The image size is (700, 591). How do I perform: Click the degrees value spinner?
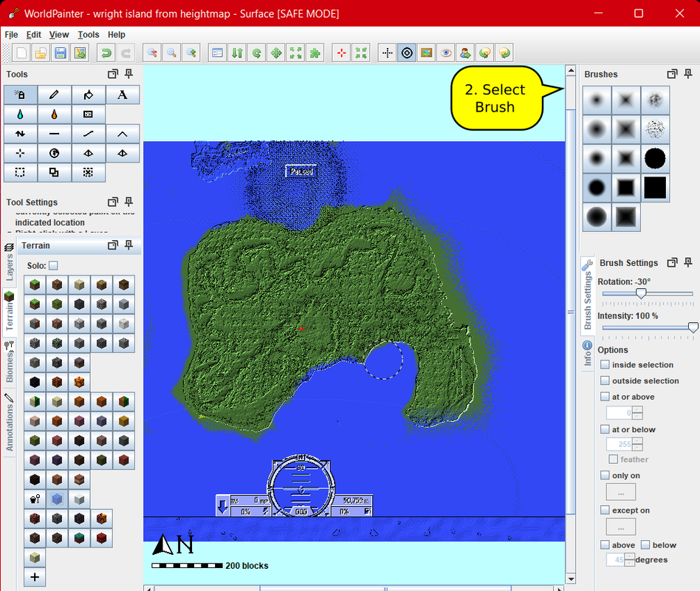[620, 560]
